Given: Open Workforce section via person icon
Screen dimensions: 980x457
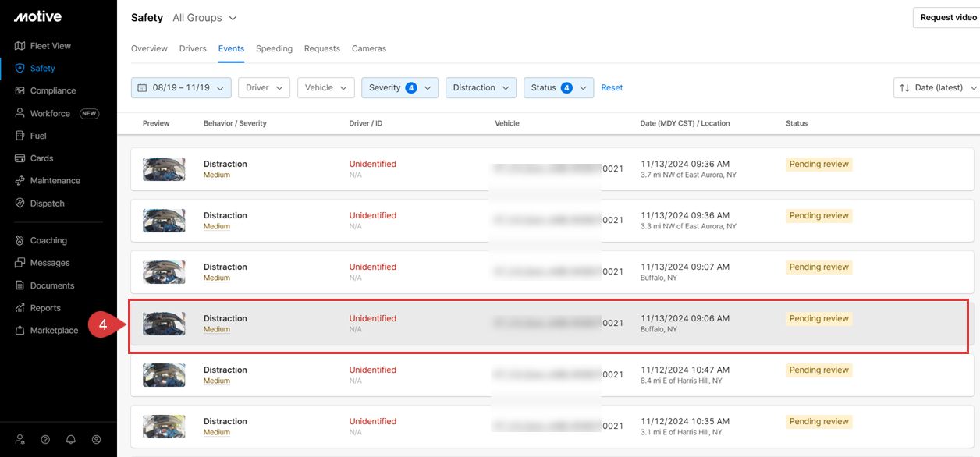Looking at the screenshot, I should tap(20, 113).
